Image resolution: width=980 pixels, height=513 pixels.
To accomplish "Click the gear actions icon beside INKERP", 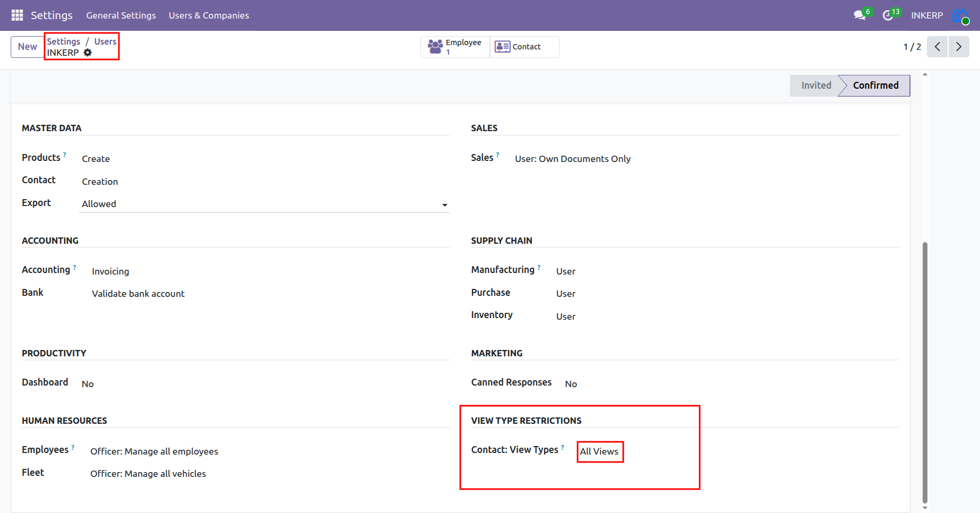I will [x=88, y=53].
